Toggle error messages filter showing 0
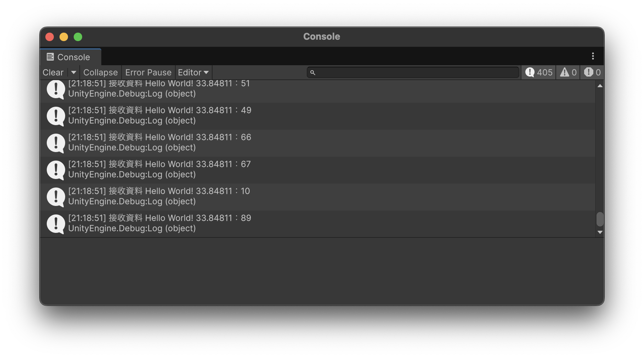The width and height of the screenshot is (644, 358). pyautogui.click(x=592, y=72)
